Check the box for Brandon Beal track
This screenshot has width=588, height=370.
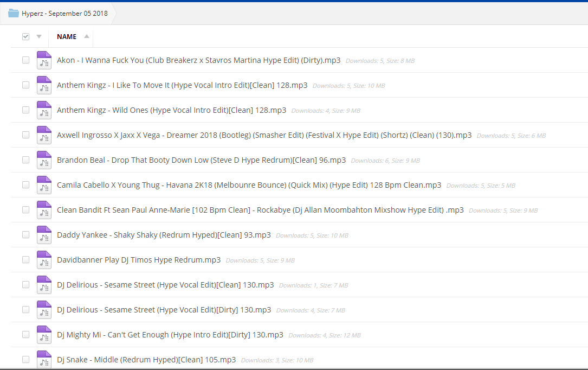point(25,160)
